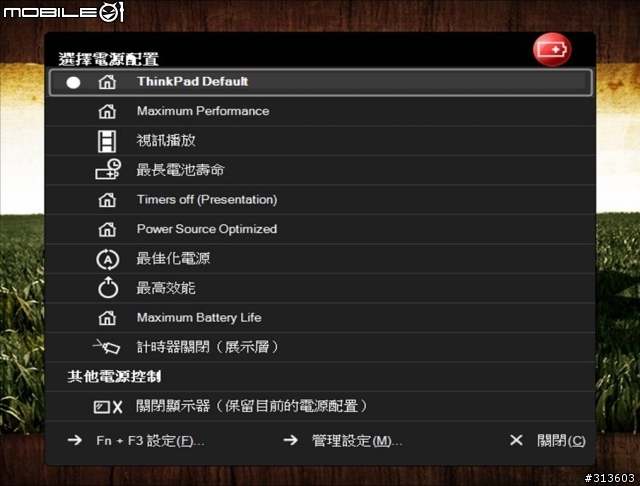This screenshot has height=486, width=640.
Task: Click X icon beside 關閉(C)
Action: click(x=516, y=440)
